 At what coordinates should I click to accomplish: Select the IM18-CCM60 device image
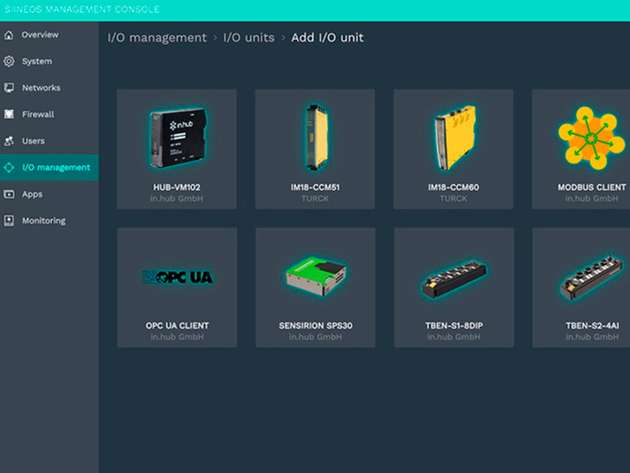(455, 138)
